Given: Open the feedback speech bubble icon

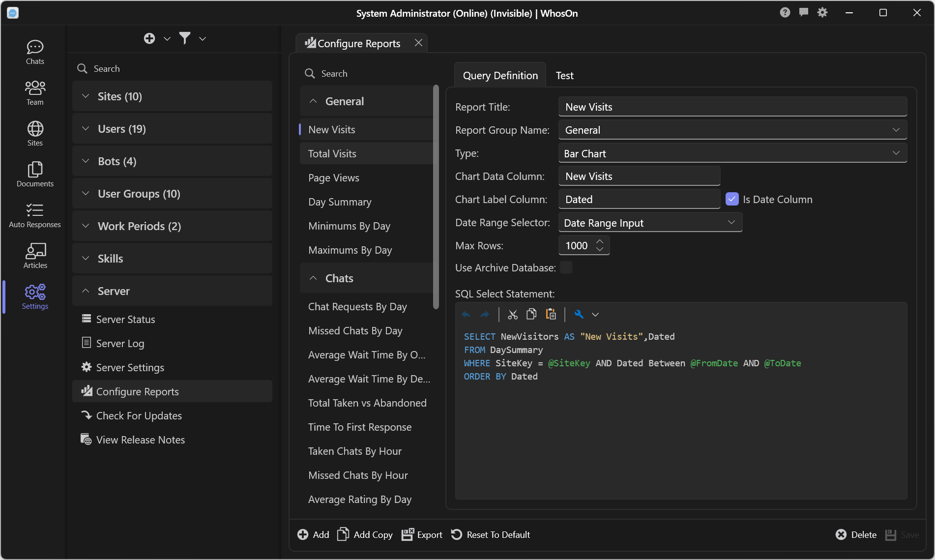Looking at the screenshot, I should pos(804,13).
